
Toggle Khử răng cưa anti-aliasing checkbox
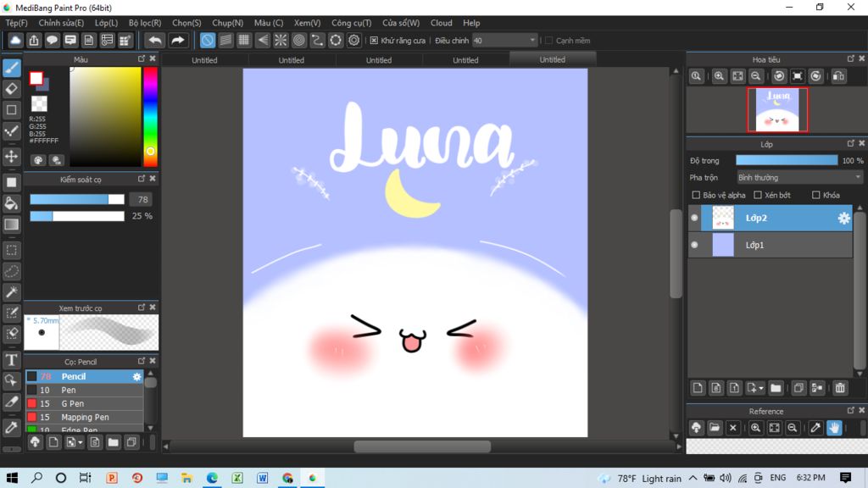click(x=374, y=41)
